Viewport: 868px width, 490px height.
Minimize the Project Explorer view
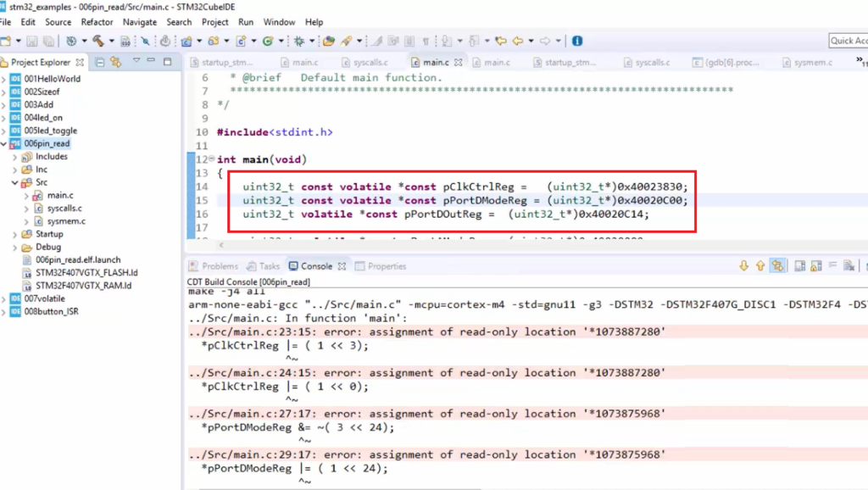tap(151, 61)
